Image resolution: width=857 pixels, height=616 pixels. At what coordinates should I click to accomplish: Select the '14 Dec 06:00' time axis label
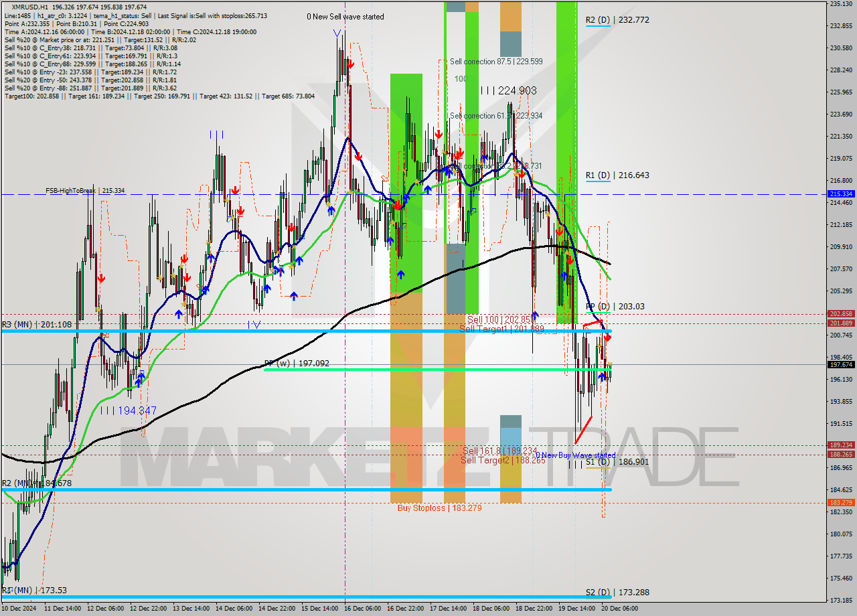pyautogui.click(x=235, y=609)
